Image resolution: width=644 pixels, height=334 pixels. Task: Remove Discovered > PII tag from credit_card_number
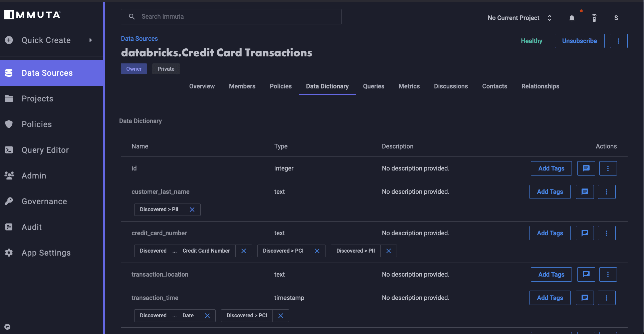[x=389, y=251]
